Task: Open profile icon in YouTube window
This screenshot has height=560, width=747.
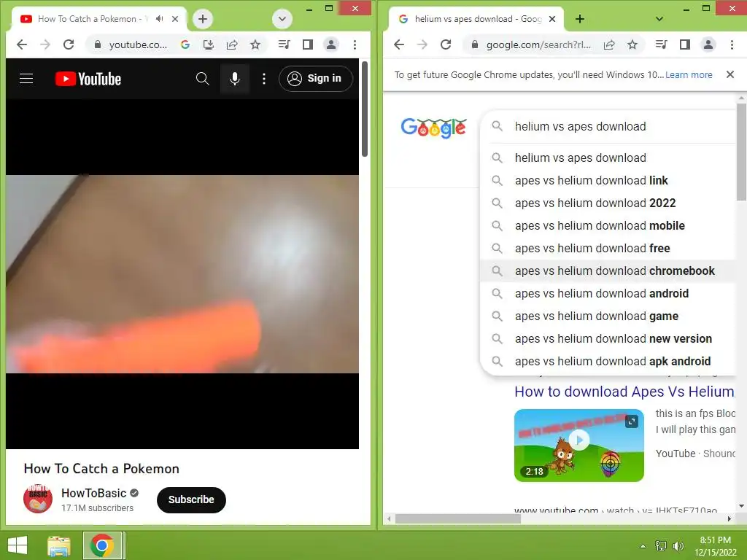Action: click(x=331, y=44)
